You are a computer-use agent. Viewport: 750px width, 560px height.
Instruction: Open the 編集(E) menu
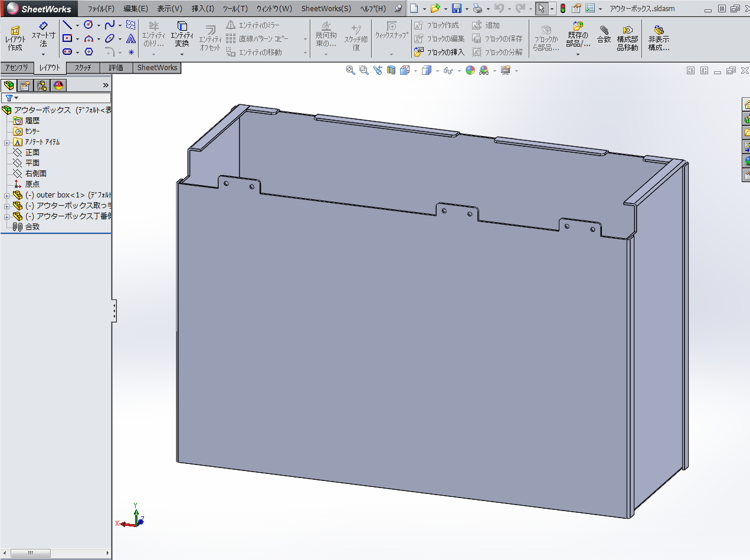tap(136, 9)
